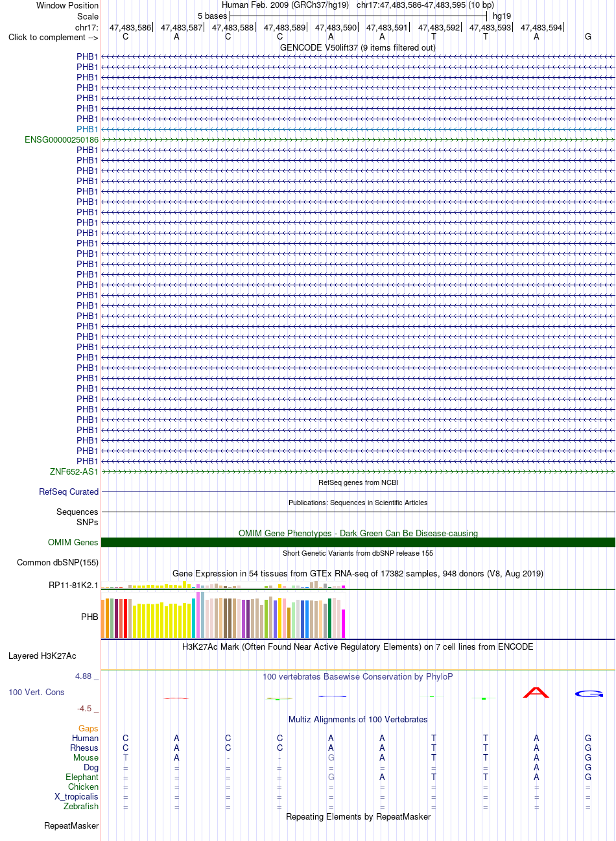Open the Layered H3K27Ac track label
The image size is (616, 841).
coord(42,656)
